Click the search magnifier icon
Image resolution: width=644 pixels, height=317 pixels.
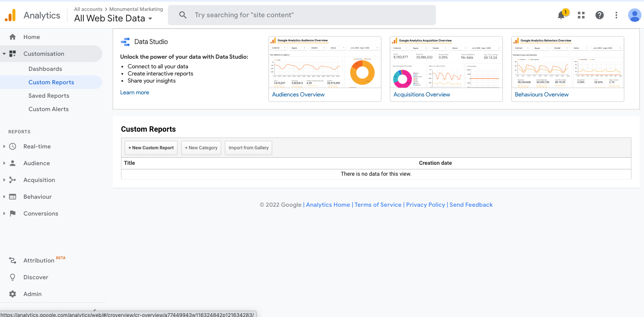click(183, 15)
